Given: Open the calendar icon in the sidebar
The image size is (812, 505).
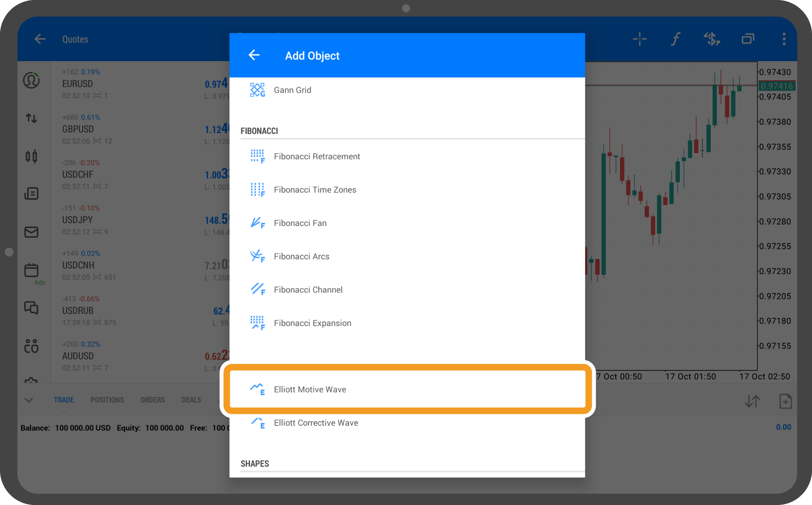Looking at the screenshot, I should pos(31,270).
